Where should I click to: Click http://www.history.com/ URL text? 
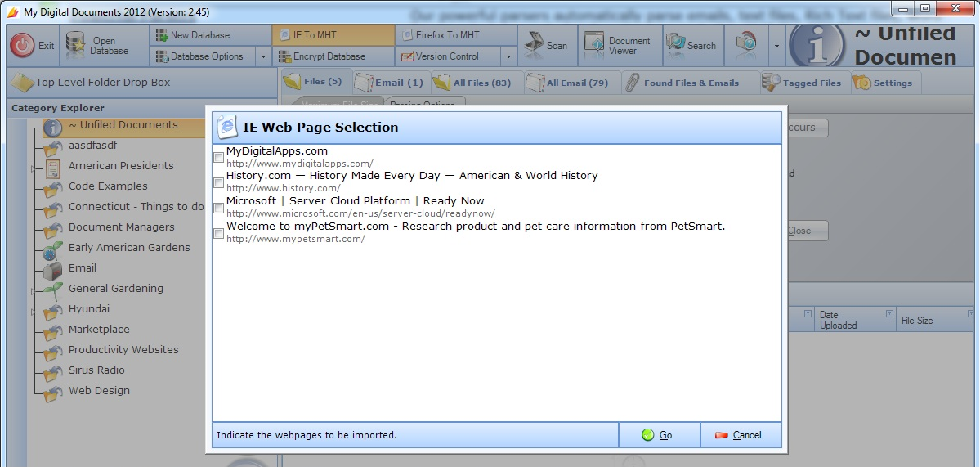(283, 188)
